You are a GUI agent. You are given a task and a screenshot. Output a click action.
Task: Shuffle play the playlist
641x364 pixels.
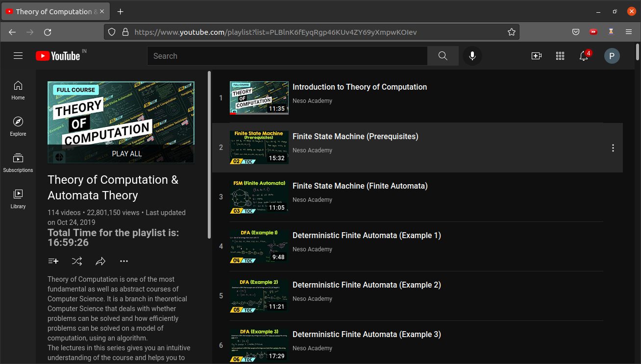tap(77, 261)
